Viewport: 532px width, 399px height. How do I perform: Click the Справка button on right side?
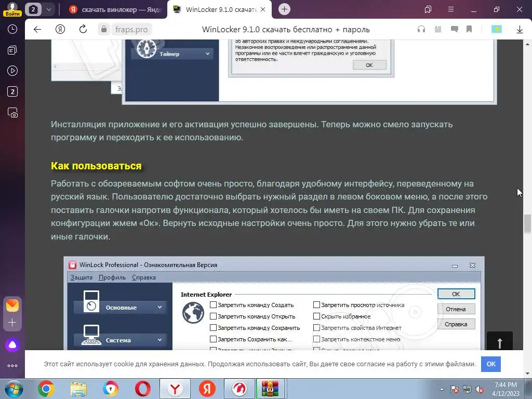pos(456,324)
